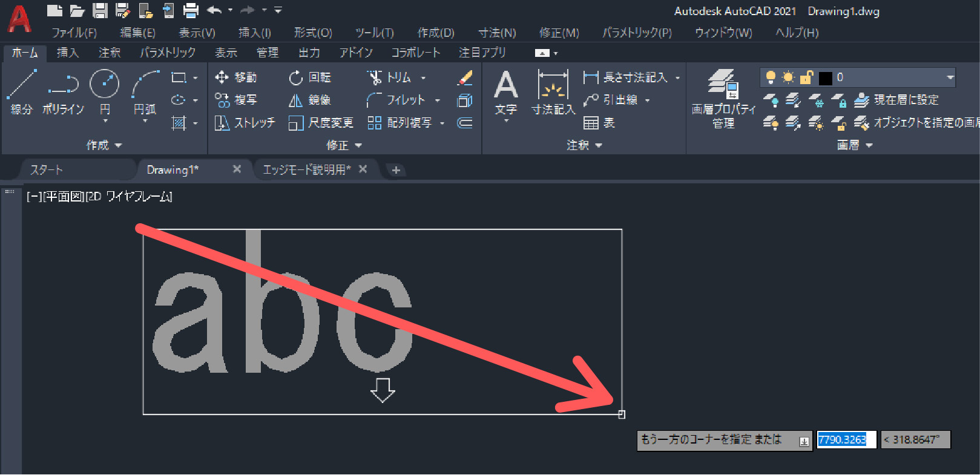Click the ストレッチ (Stretch) tool
Viewport: 980px width, 475px height.
tap(245, 123)
